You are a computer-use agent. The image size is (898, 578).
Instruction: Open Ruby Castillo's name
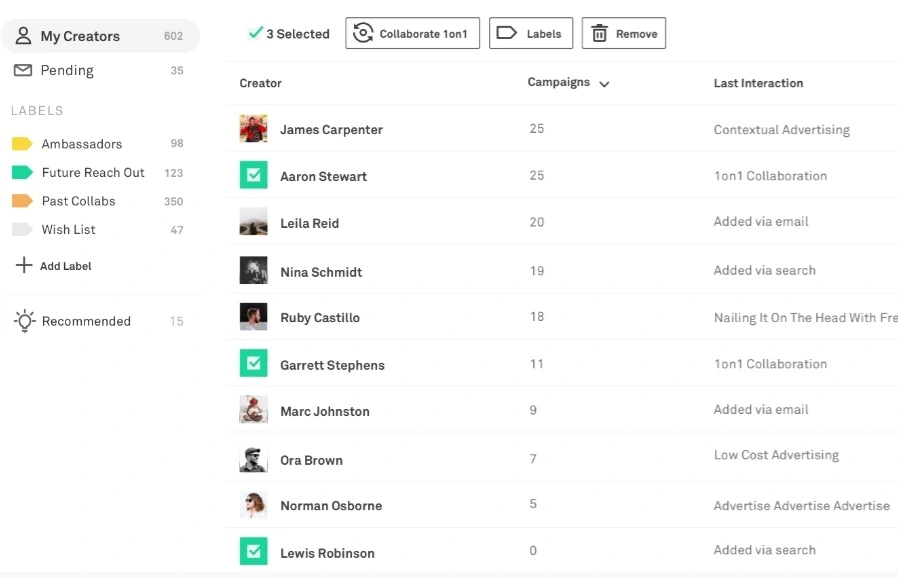[320, 318]
